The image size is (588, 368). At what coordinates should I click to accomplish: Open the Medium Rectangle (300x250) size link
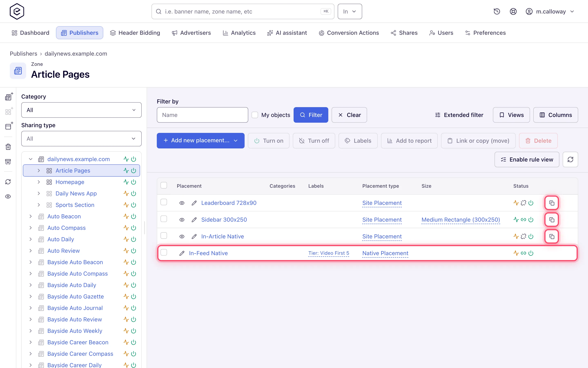point(461,220)
